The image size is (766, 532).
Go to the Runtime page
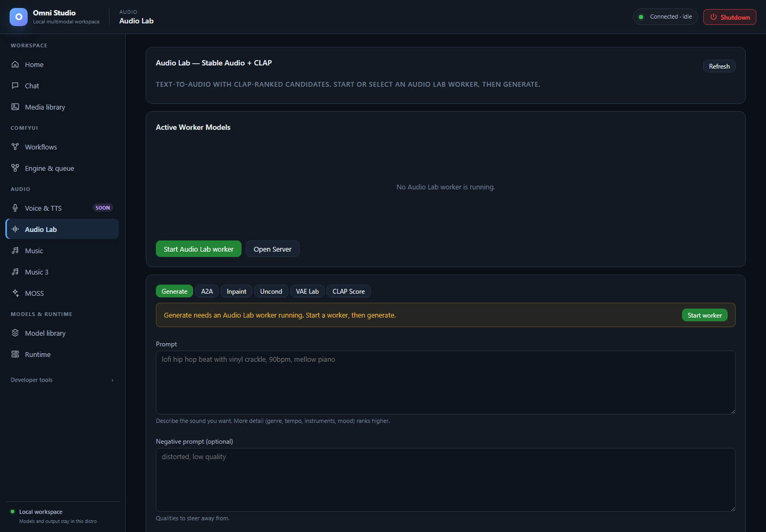(62, 354)
